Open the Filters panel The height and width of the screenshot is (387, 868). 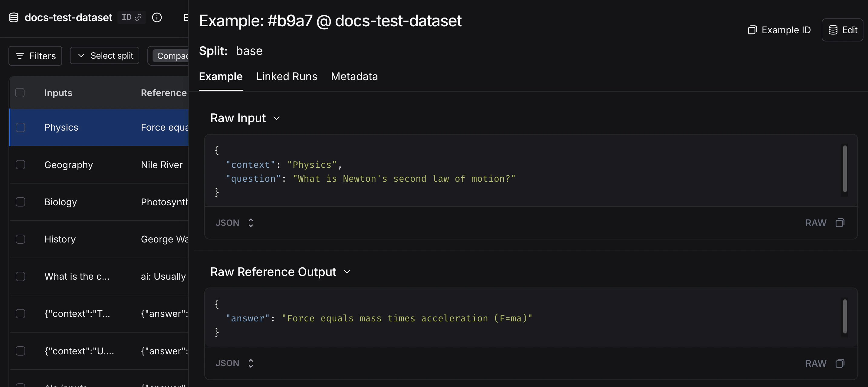pos(35,56)
